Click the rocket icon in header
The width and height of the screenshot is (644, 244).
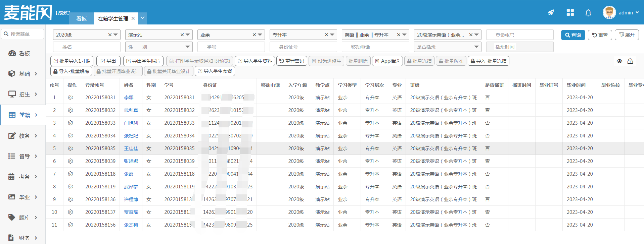[x=551, y=13]
